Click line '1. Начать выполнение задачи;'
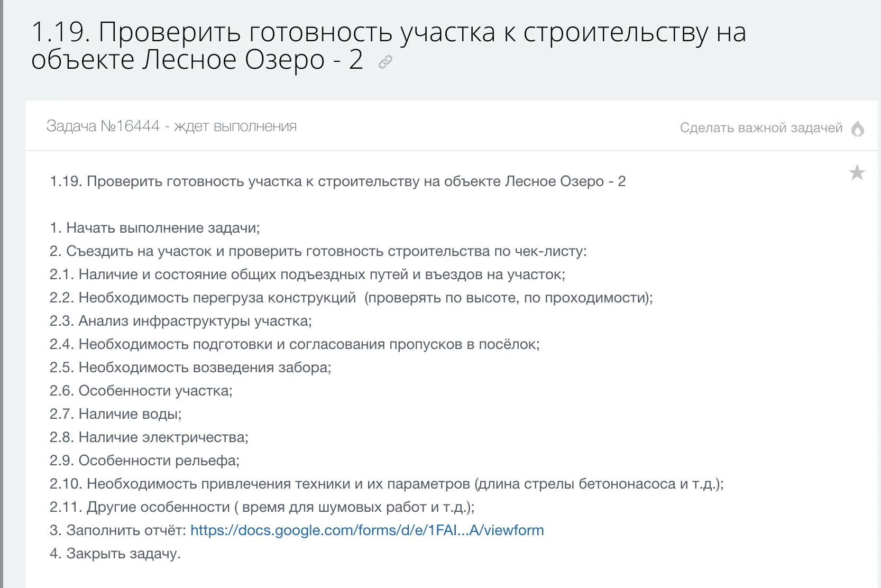Image resolution: width=881 pixels, height=588 pixels. (155, 228)
